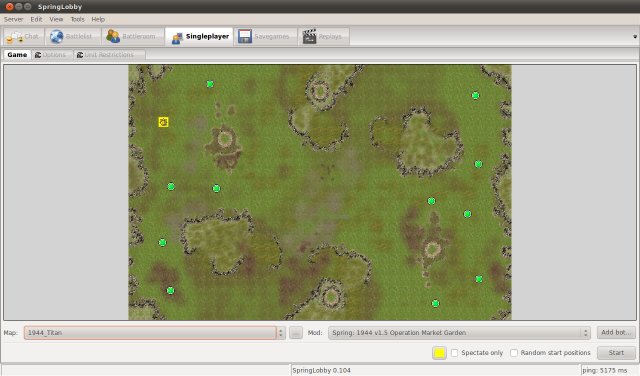Viewport: 640px width, 376px height.
Task: Click the map browse ellipsis button
Action: 296,333
